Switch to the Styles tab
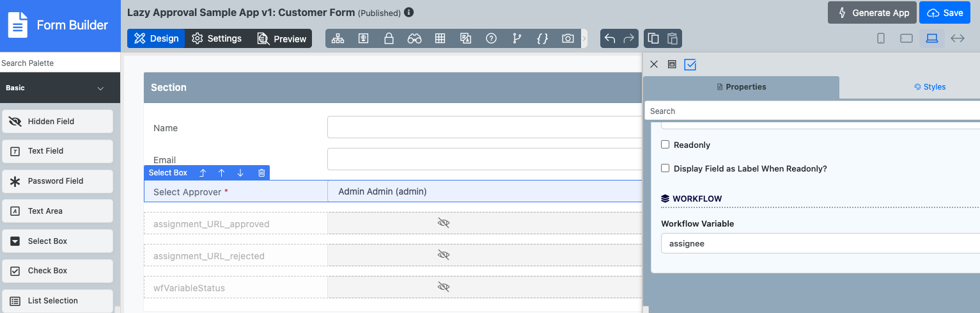This screenshot has width=980, height=313. [x=929, y=87]
